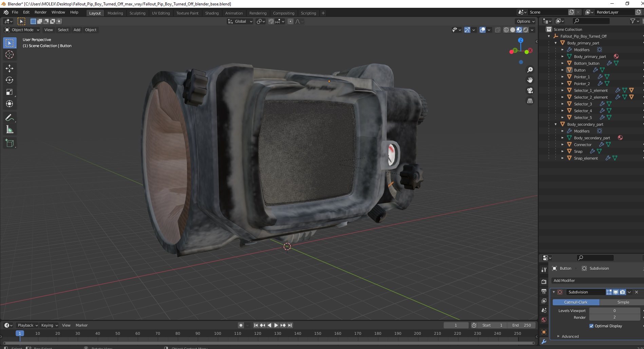Switch to wireframe viewport shading
This screenshot has width=644, height=349.
(x=506, y=30)
